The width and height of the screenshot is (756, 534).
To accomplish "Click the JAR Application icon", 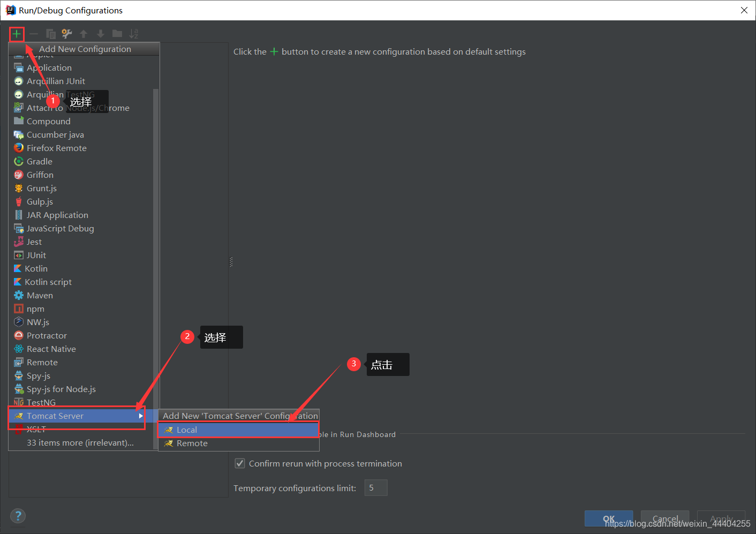I will [x=19, y=215].
